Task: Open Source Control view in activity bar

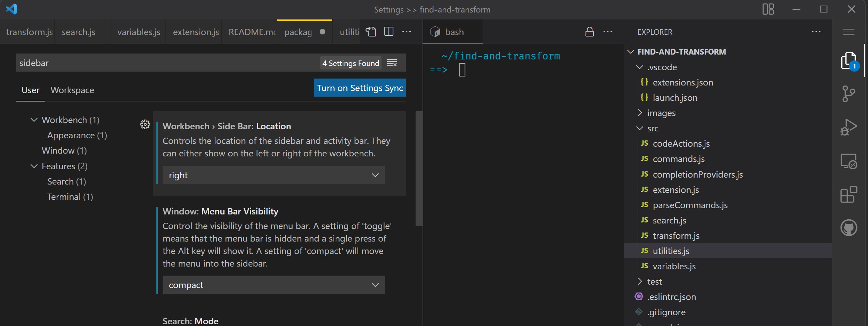Action: pos(849,94)
